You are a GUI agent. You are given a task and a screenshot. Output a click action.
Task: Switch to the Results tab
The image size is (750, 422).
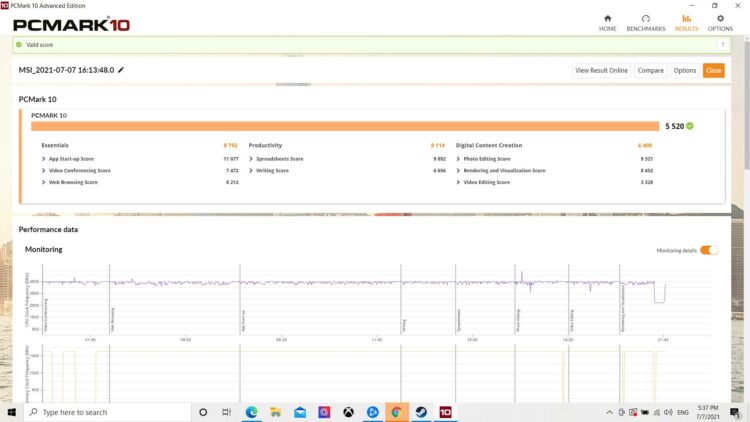point(686,23)
